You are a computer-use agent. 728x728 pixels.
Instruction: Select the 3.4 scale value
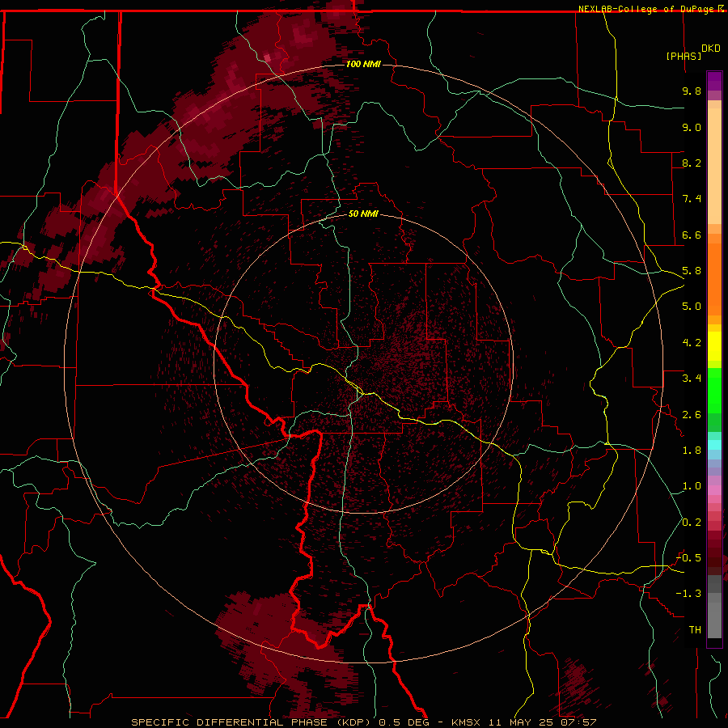click(692, 379)
